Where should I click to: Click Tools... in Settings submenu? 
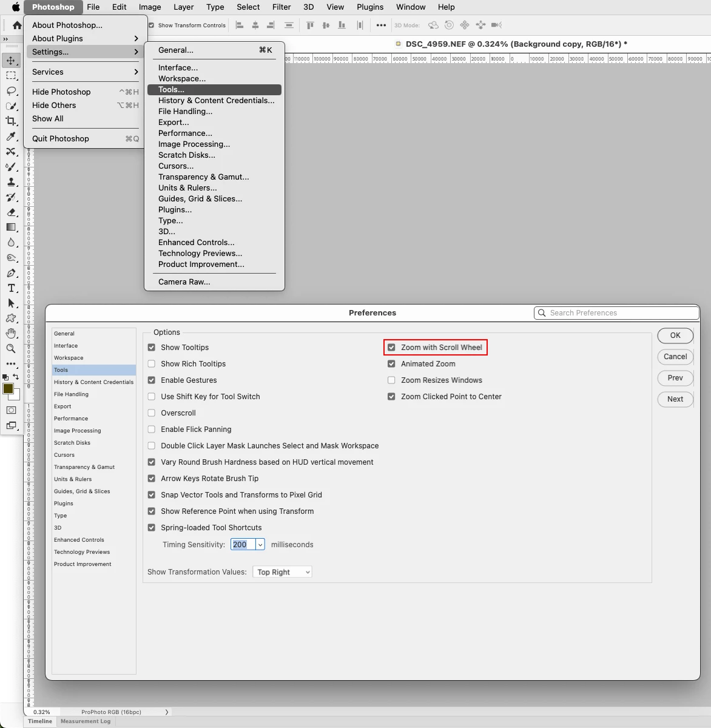214,90
